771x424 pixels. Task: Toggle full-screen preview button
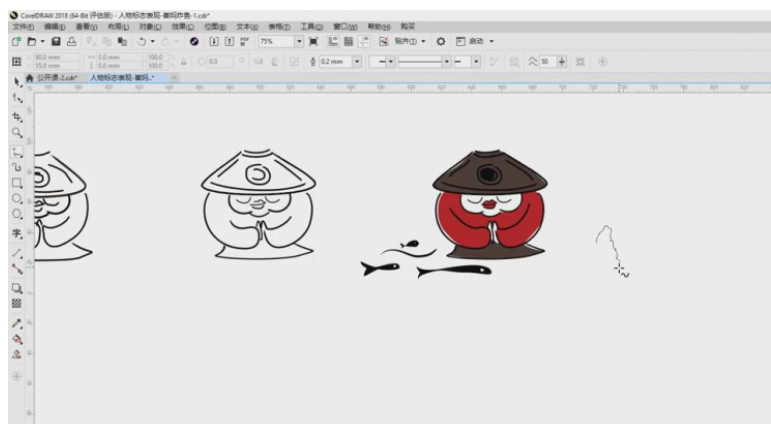tap(315, 42)
